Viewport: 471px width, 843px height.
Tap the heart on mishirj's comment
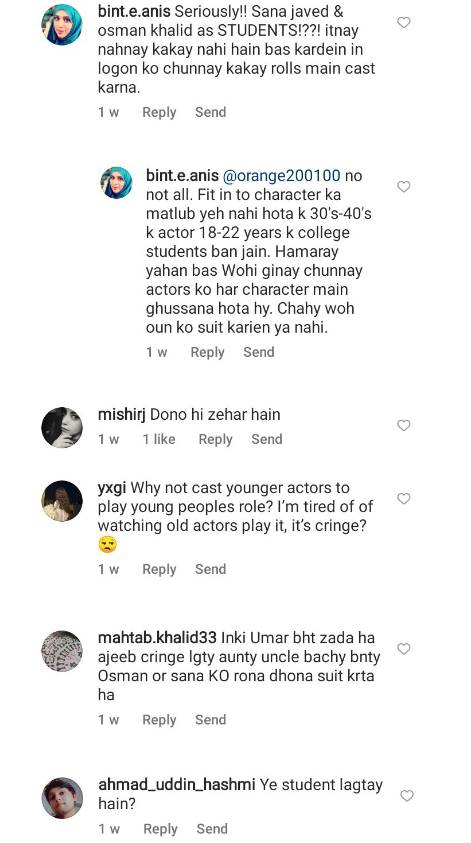tap(403, 425)
